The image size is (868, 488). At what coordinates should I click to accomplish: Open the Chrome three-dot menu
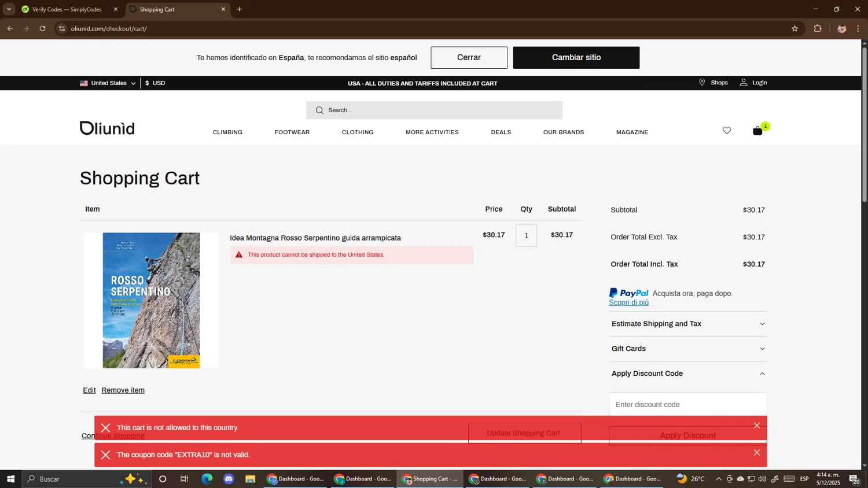point(858,28)
